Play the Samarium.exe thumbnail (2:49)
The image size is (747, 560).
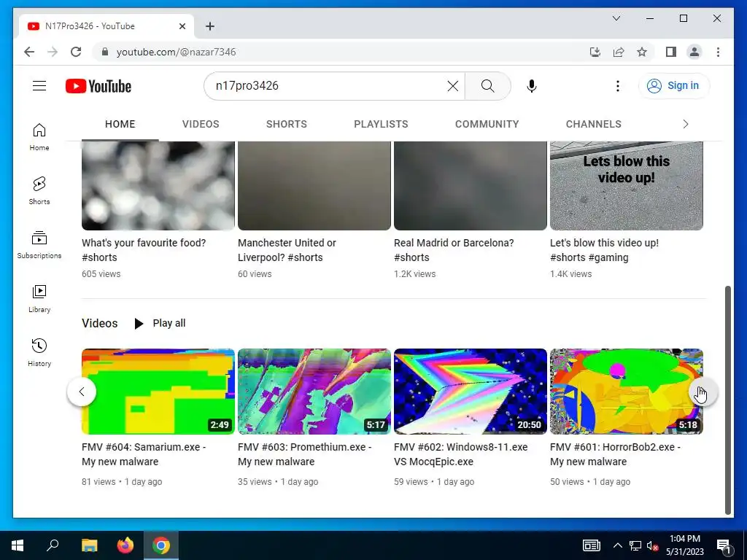pos(158,392)
